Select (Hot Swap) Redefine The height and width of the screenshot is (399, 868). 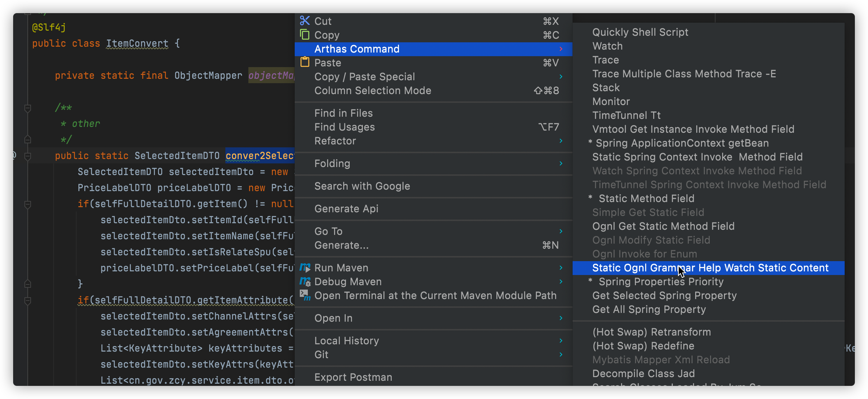[x=709, y=346]
